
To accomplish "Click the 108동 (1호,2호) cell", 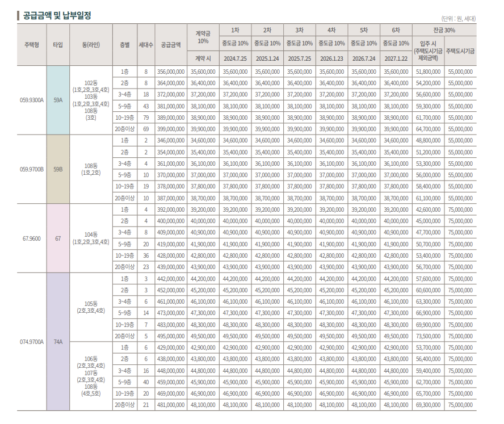I will point(91,169).
